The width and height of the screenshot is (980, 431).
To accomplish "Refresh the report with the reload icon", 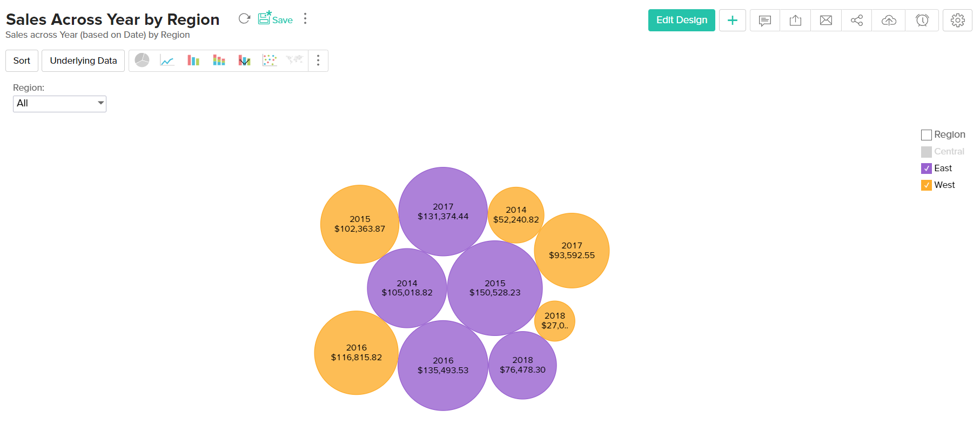I will [x=244, y=19].
